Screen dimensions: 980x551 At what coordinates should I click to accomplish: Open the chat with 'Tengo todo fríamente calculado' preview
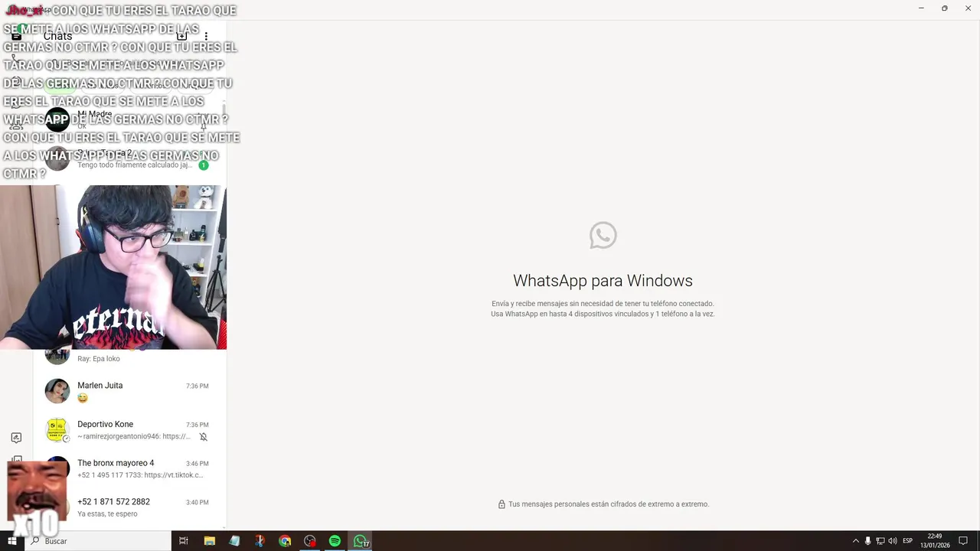click(128, 159)
